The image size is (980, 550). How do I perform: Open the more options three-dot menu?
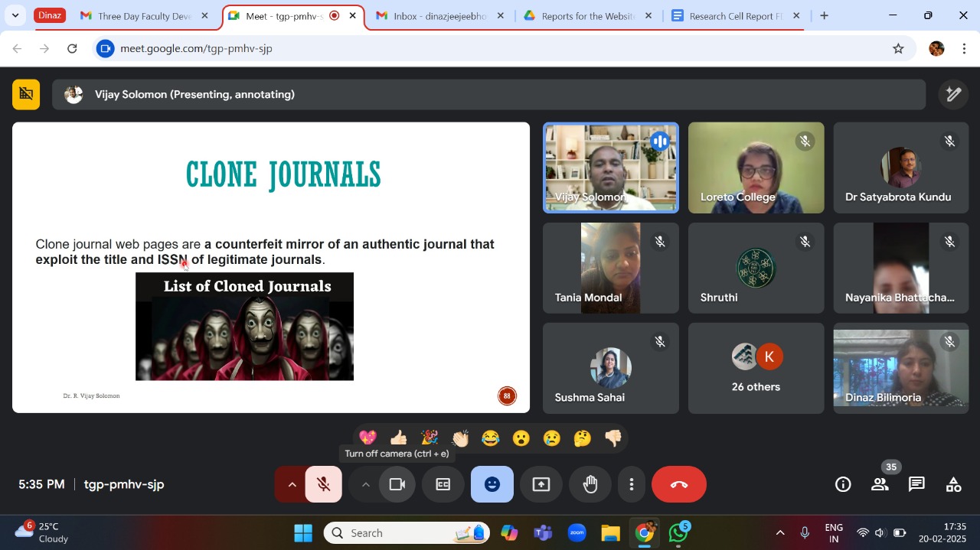[632, 484]
